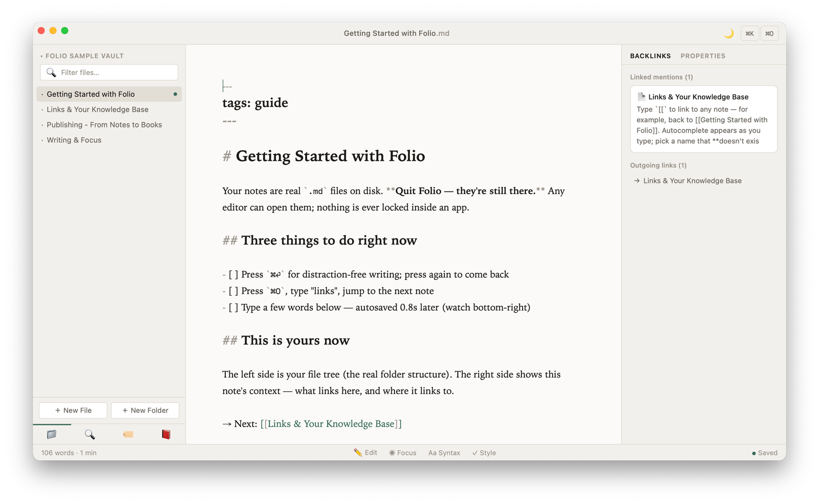
Task: Click the document icon on the backlink card
Action: (x=641, y=96)
